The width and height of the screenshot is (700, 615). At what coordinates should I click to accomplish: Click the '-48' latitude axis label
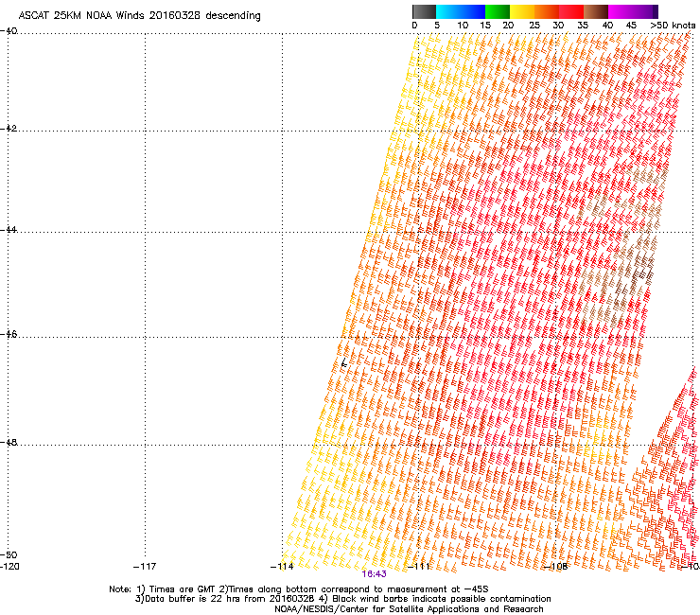click(9, 442)
